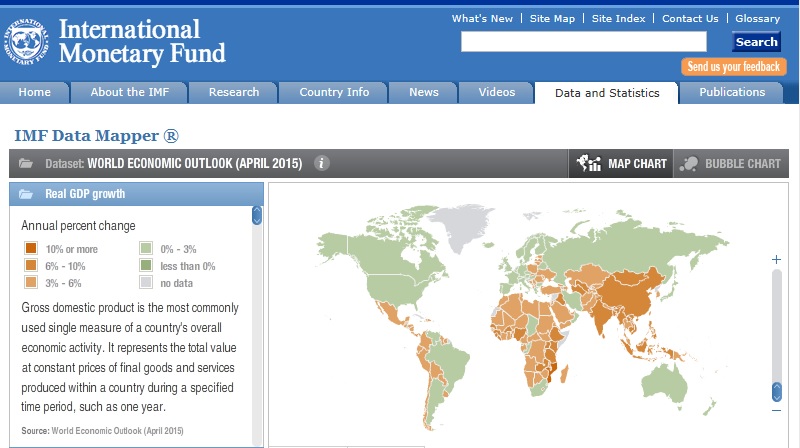This screenshot has height=448, width=800.
Task: Click the Source: World Economic Outlook text
Action: click(102, 431)
